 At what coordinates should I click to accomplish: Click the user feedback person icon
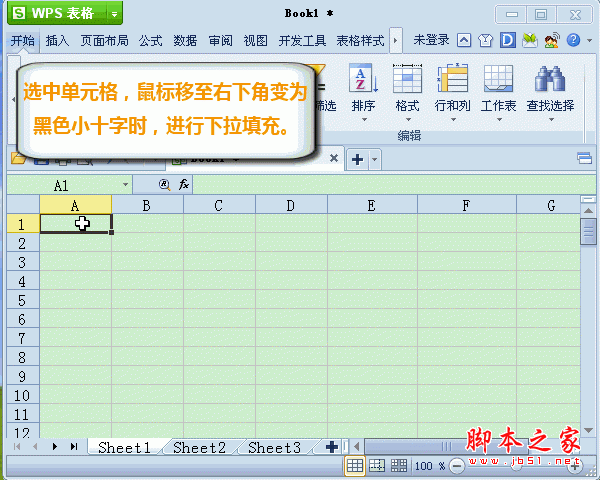(x=552, y=40)
